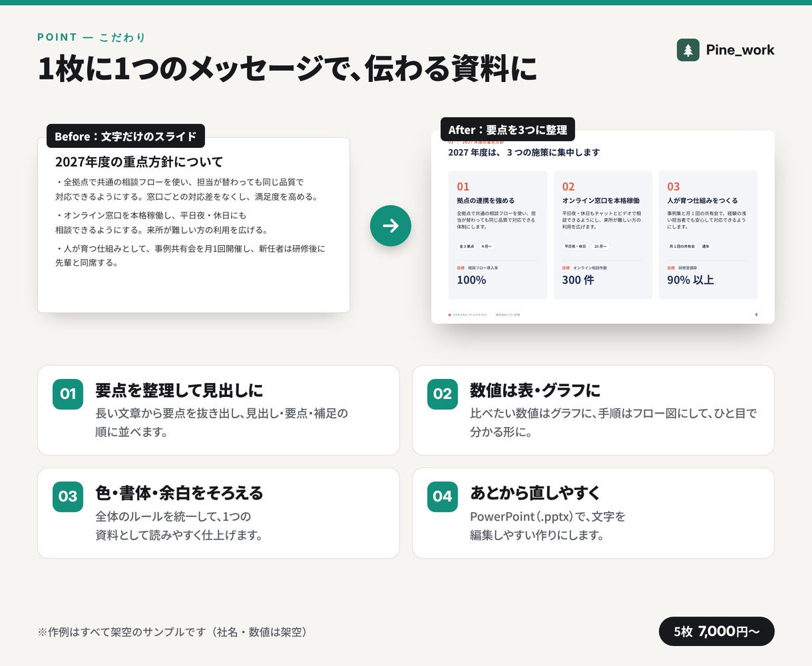The width and height of the screenshot is (812, 666).
Task: Click the 04 number badge beside あとから直しやすく
Action: coord(443,496)
